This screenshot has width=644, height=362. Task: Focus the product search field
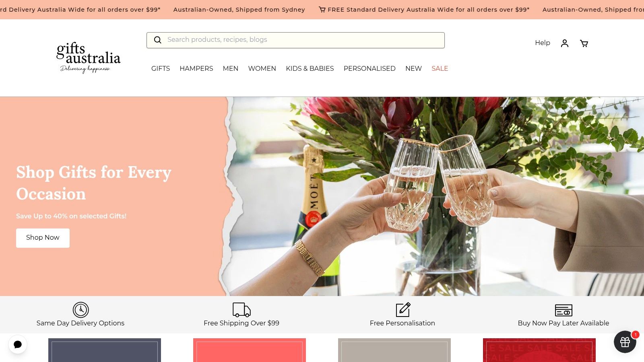pos(295,40)
